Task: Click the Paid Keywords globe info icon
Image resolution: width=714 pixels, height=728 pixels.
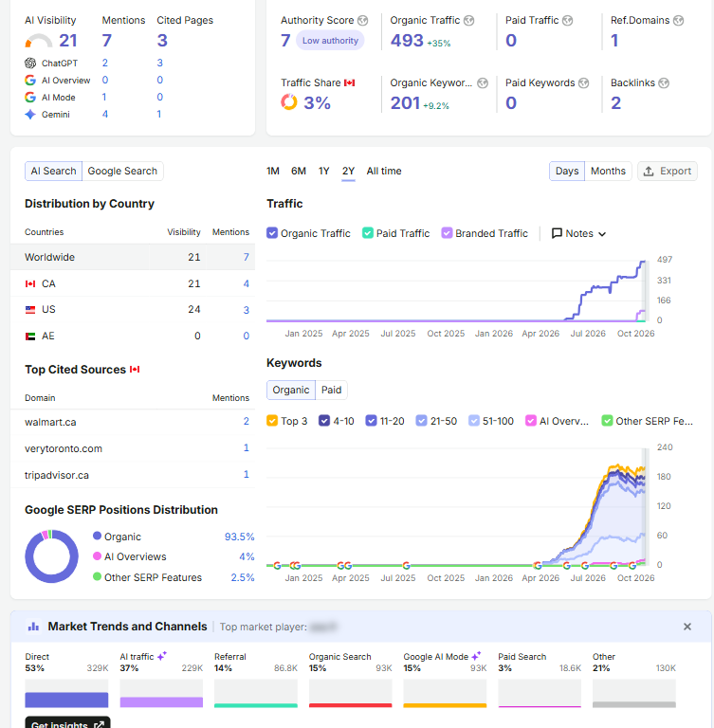Action: coord(584,83)
